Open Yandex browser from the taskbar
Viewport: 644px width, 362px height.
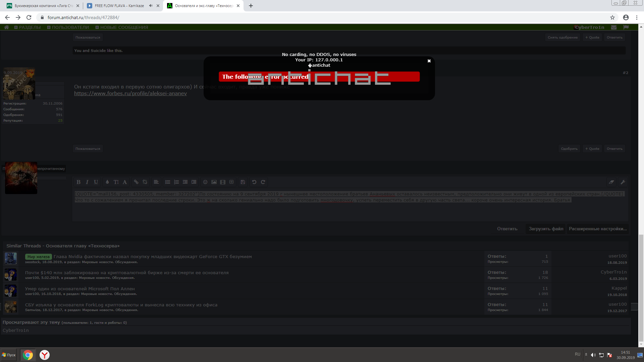point(45,355)
